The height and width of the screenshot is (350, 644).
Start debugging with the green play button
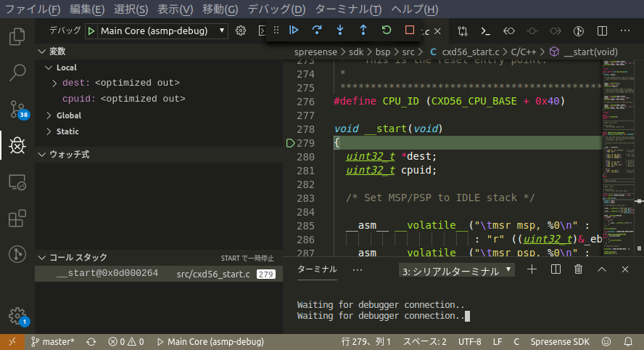[91, 30]
